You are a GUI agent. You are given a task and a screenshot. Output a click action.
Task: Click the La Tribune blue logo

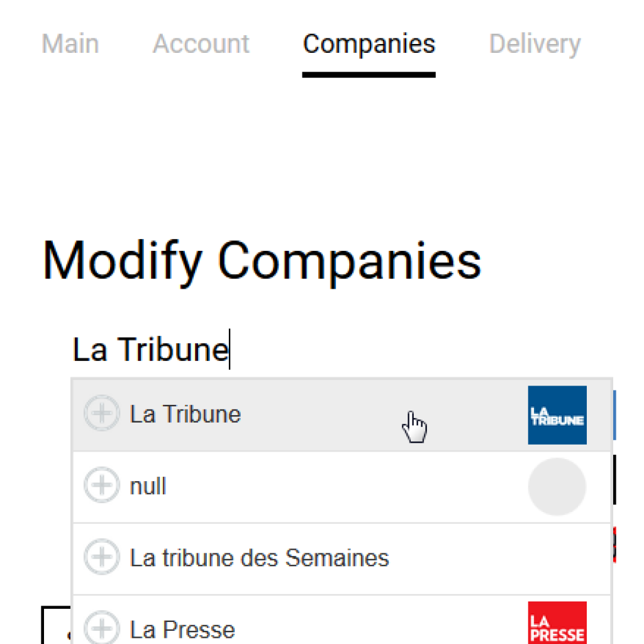557,415
